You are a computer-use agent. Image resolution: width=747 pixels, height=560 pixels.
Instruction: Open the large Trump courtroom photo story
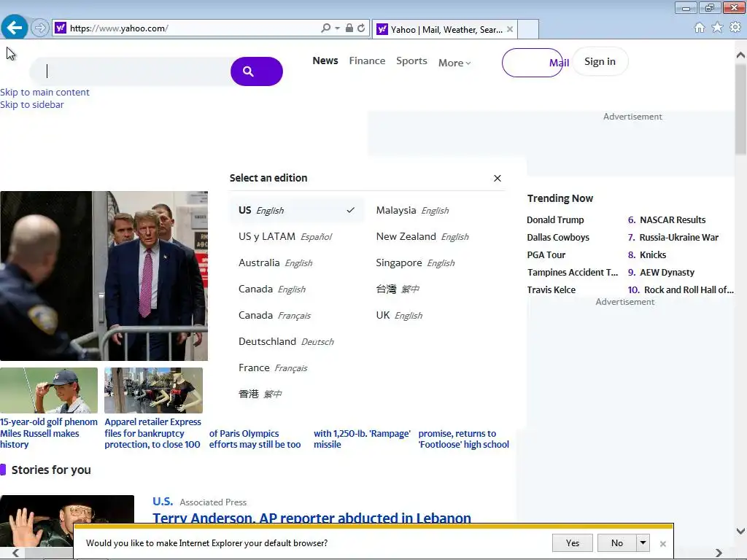[x=104, y=276]
